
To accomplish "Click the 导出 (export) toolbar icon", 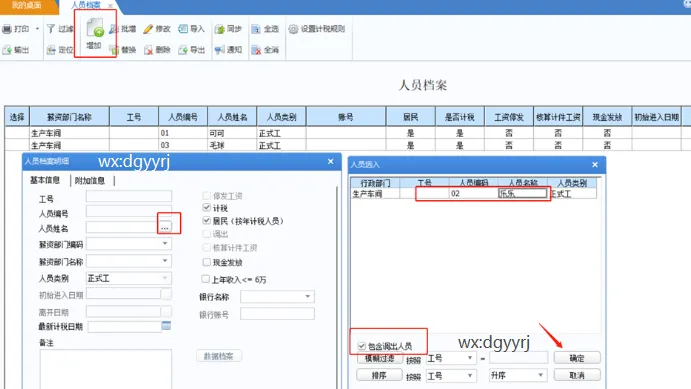I will coord(183,50).
